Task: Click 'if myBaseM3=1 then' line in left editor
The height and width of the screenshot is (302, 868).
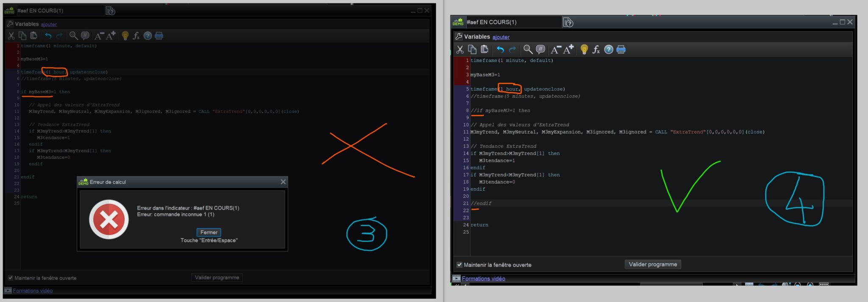Action: pos(45,91)
